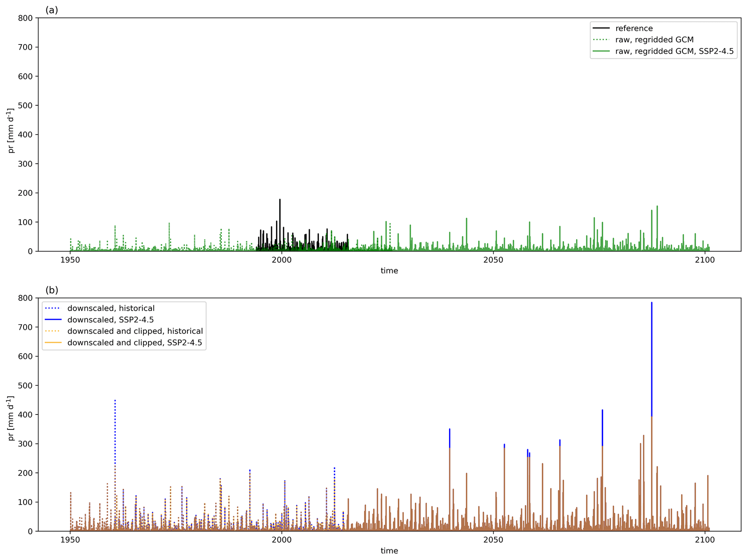Click the panel (b) label
This screenshot has width=748, height=560.
(52, 290)
